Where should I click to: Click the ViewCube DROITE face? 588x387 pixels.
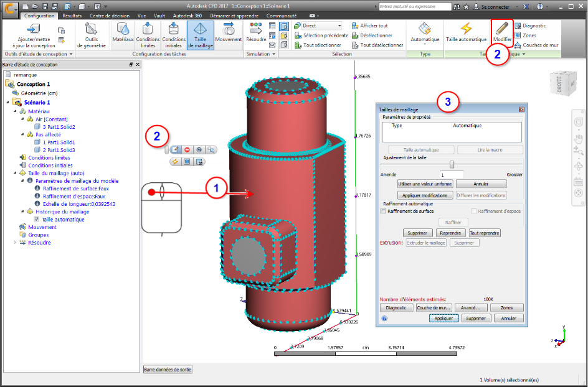click(x=559, y=85)
